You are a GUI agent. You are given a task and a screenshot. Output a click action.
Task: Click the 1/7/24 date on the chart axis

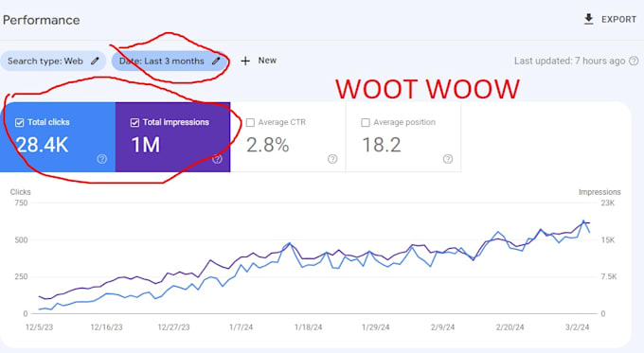[x=241, y=327]
